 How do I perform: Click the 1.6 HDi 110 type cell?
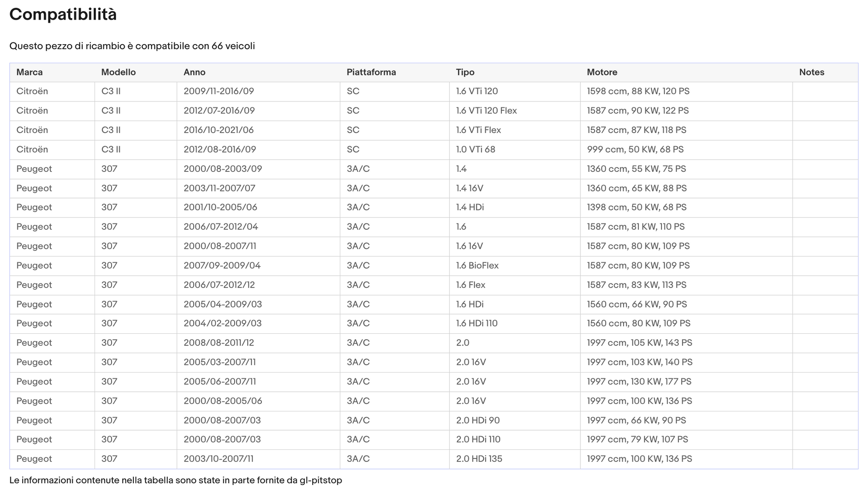point(515,324)
